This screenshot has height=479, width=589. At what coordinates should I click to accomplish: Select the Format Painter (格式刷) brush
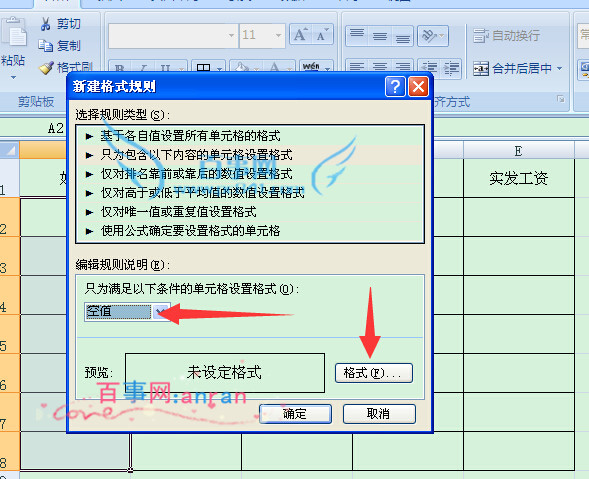47,67
